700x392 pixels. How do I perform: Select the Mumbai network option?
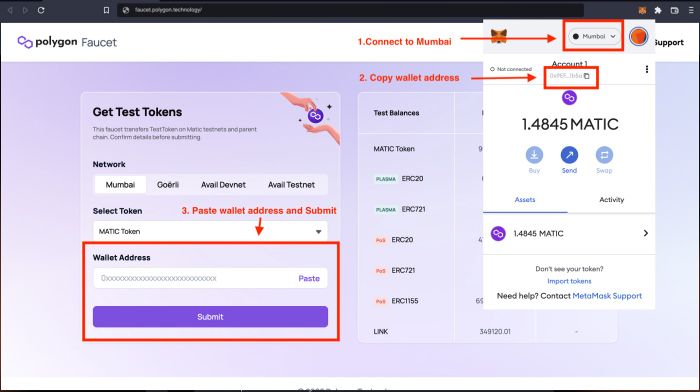120,185
